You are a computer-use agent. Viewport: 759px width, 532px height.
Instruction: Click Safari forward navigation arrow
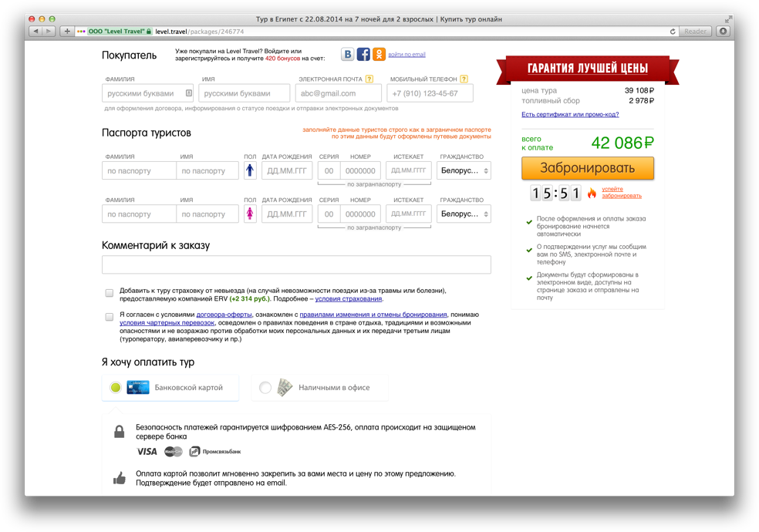[49, 32]
